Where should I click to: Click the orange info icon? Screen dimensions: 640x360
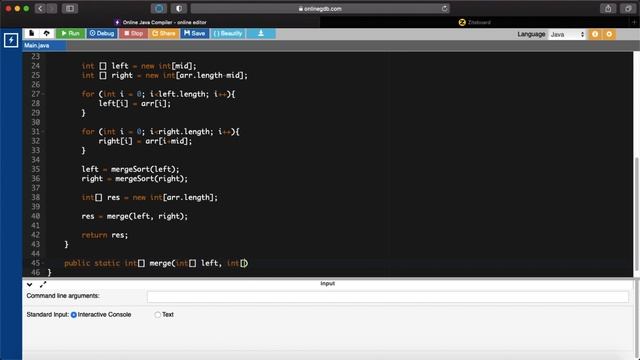tap(595, 34)
